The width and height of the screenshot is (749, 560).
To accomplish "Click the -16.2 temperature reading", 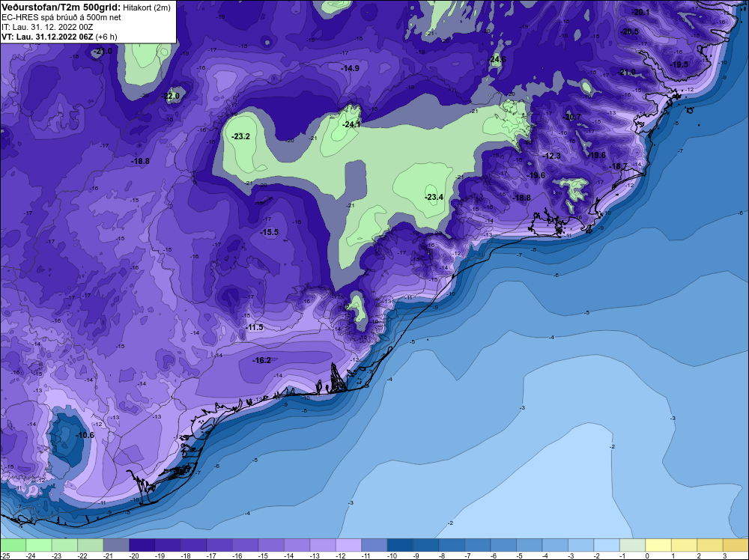I will tap(261, 360).
